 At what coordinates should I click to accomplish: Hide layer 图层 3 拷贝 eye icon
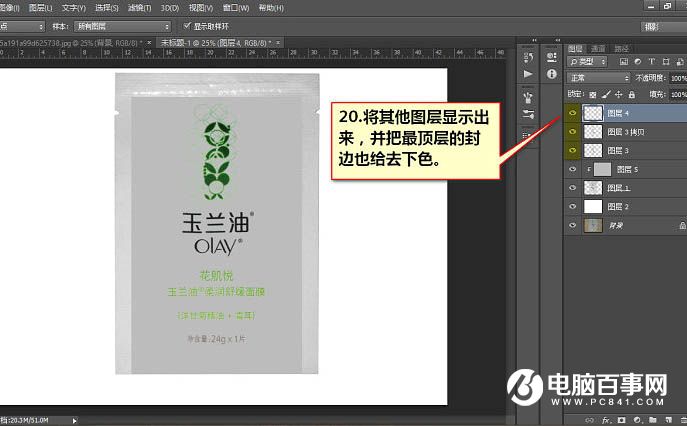coord(572,131)
